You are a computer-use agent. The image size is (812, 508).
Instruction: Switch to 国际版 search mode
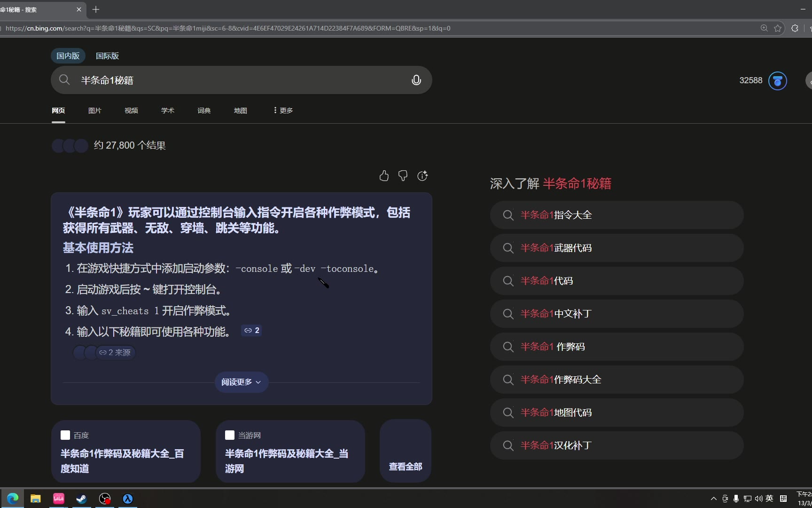pyautogui.click(x=107, y=56)
